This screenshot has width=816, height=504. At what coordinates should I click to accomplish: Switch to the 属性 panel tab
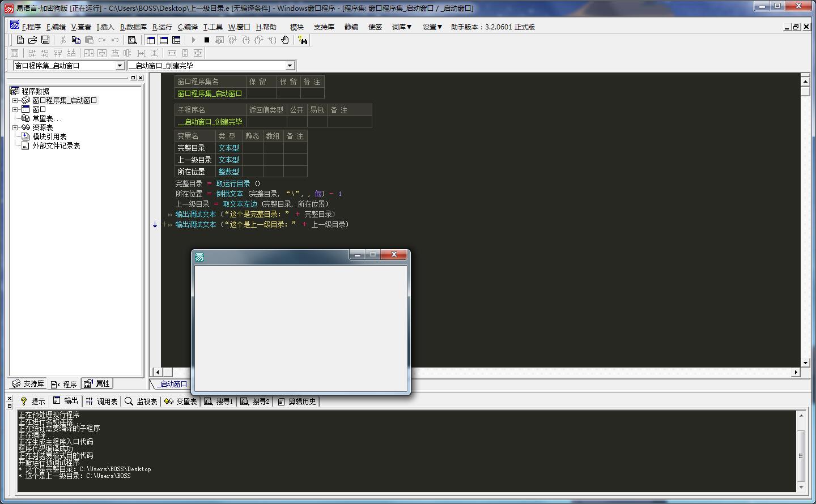click(97, 384)
